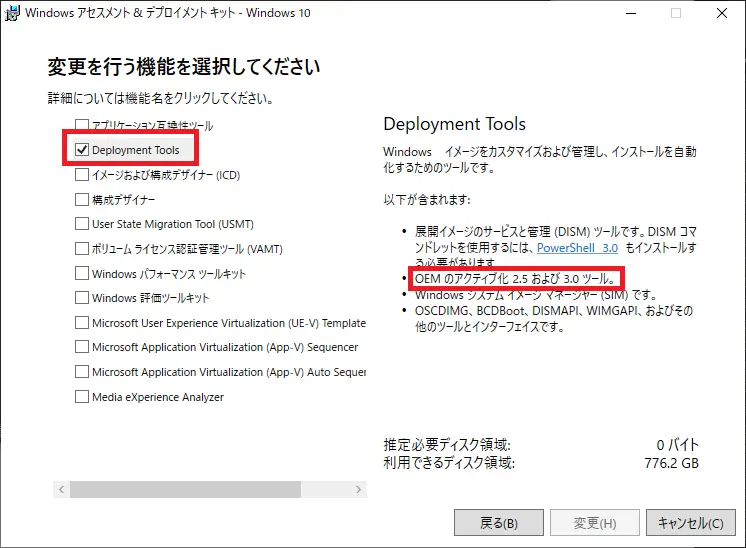This screenshot has width=746, height=548.
Task: Click the Windows 評価ツールキット label
Action: pyautogui.click(x=150, y=298)
